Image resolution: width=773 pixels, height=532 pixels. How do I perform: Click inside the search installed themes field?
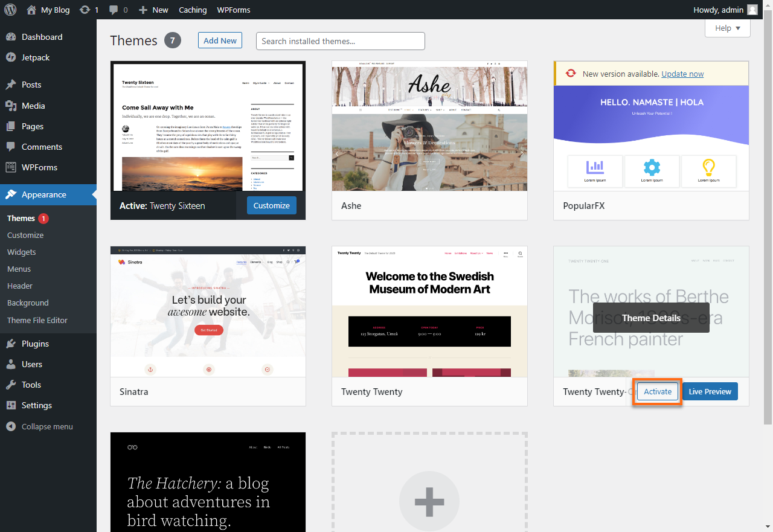tap(340, 41)
